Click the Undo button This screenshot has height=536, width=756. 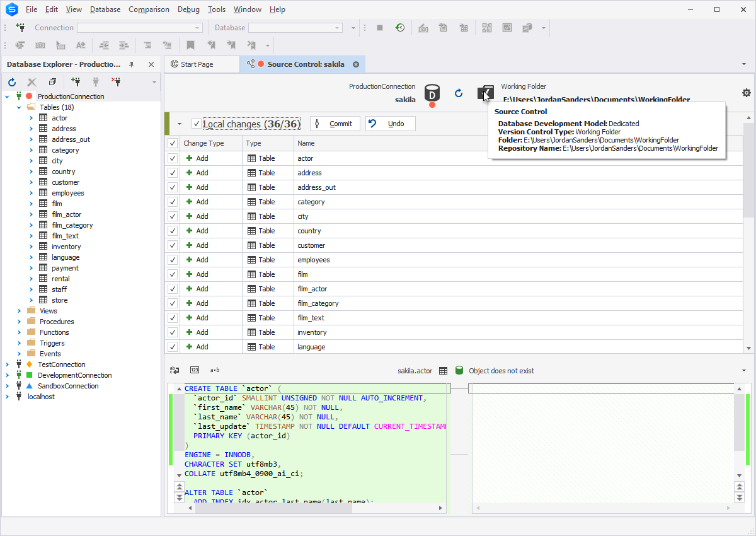tap(390, 124)
